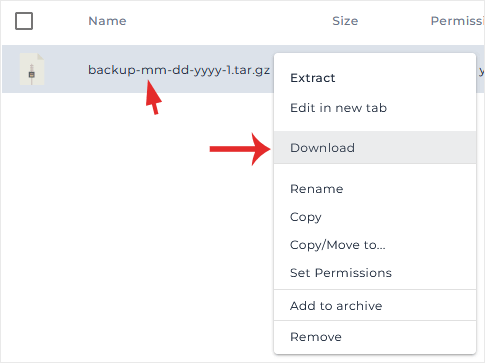Image resolution: width=485 pixels, height=363 pixels.
Task: Sort files by the Size column
Action: pos(345,21)
